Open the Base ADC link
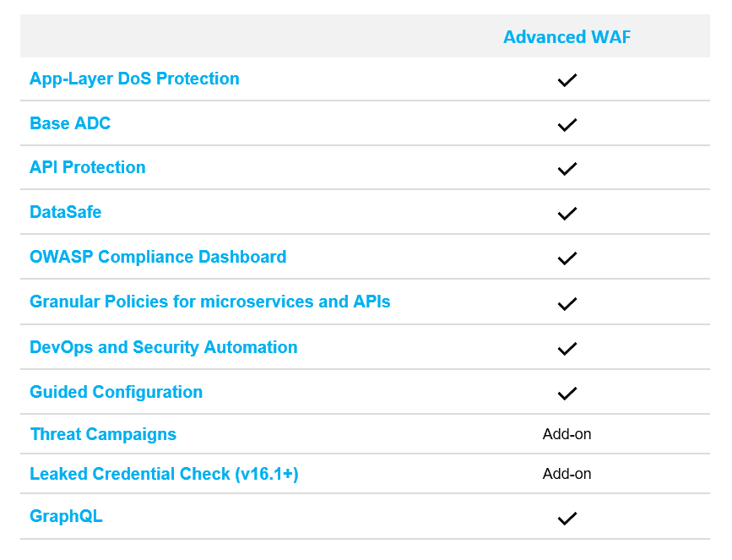 70,124
